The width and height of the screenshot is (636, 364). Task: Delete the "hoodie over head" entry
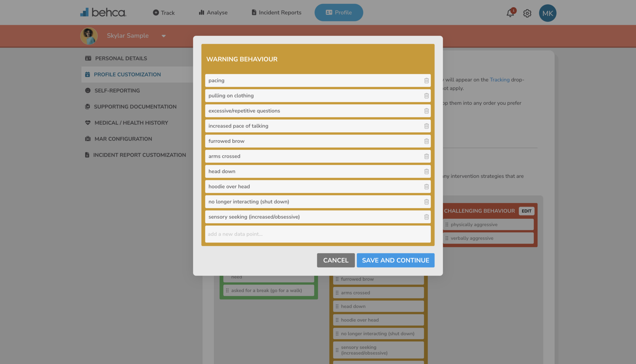pyautogui.click(x=426, y=186)
